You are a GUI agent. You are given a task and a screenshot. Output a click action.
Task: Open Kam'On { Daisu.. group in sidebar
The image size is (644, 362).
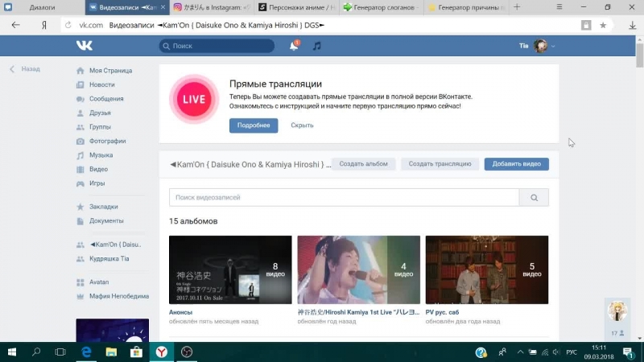point(115,245)
